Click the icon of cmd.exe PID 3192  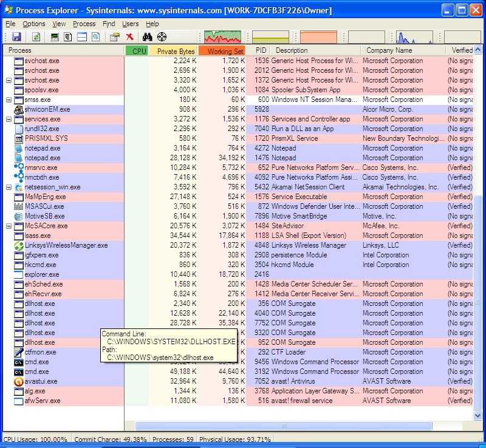pos(19,372)
